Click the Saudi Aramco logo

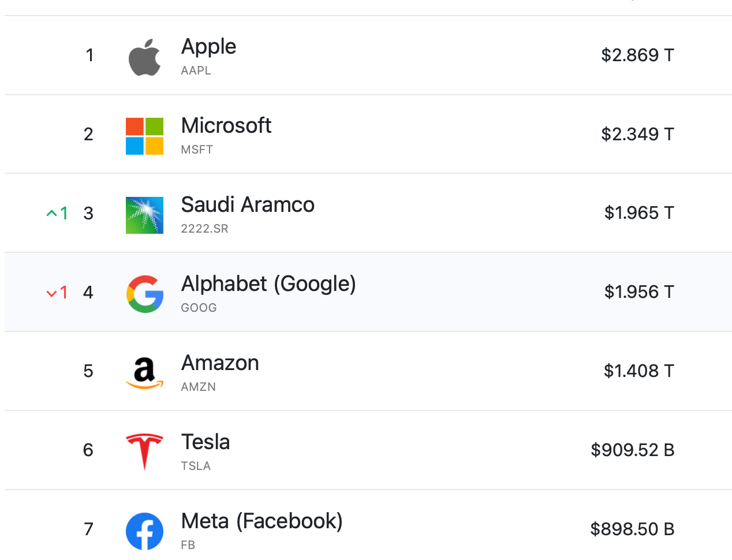pyautogui.click(x=144, y=215)
